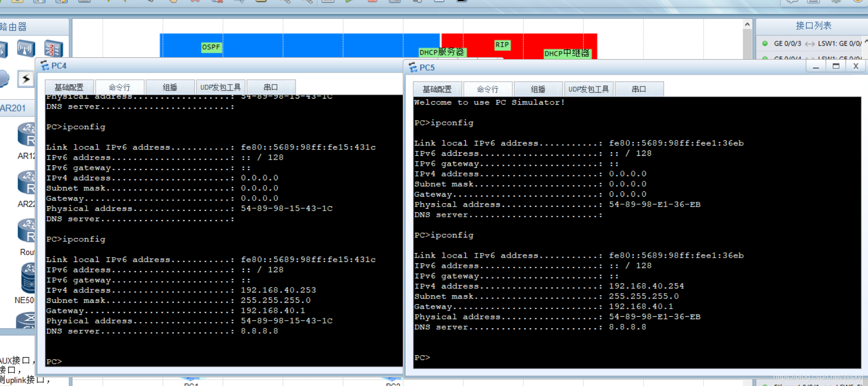Image resolution: width=868 pixels, height=386 pixels.
Task: Open 命令行 tab in PC4 window
Action: click(x=120, y=87)
